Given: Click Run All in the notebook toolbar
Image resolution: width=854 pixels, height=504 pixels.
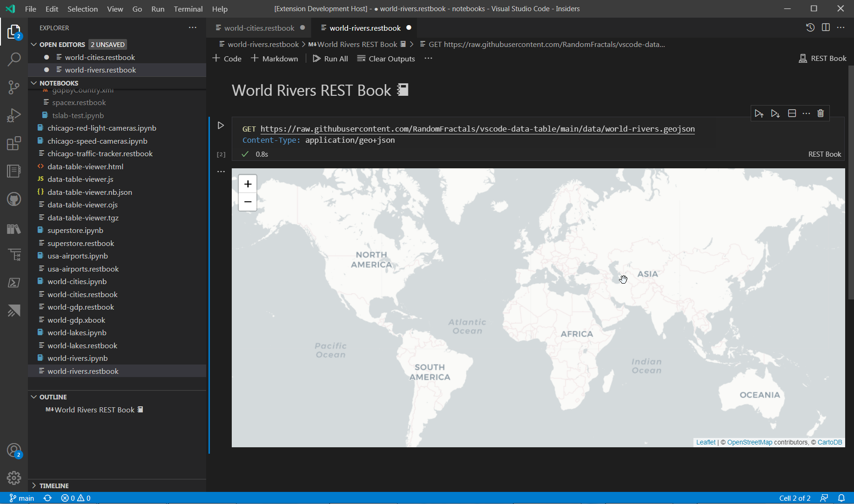Looking at the screenshot, I should [330, 59].
